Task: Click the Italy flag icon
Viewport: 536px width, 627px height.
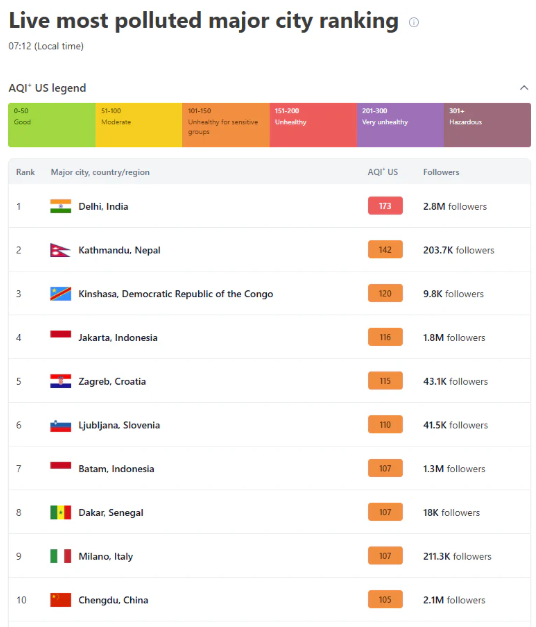Action: point(60,556)
